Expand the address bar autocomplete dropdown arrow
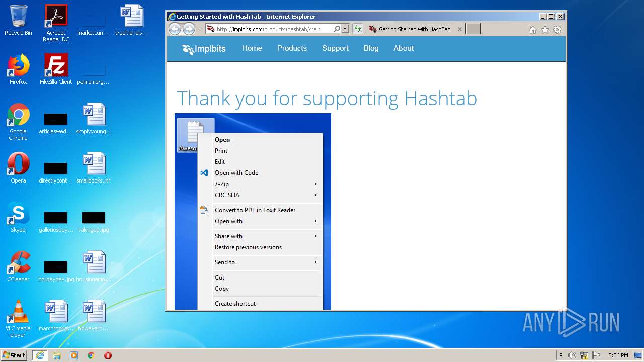 point(345,29)
